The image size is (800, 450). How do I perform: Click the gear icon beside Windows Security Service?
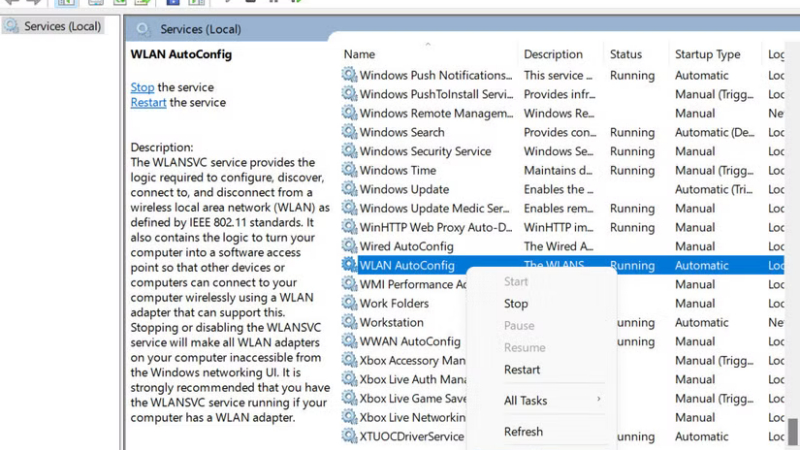click(x=349, y=151)
